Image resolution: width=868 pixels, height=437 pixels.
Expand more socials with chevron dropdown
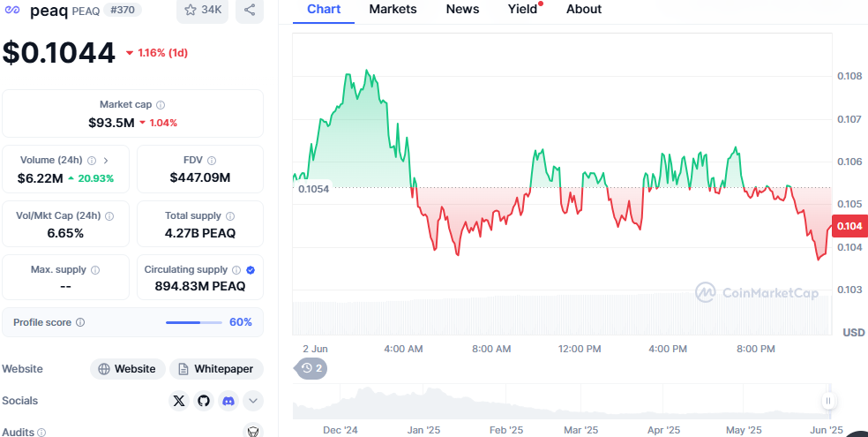point(253,401)
